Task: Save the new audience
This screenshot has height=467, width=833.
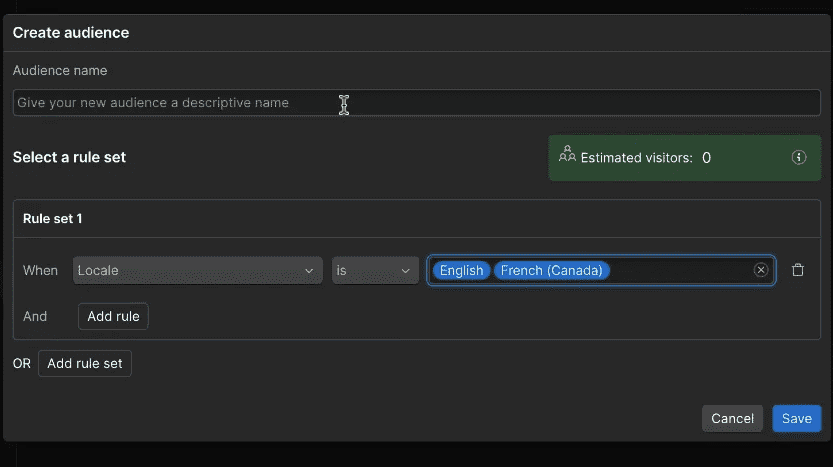Action: [x=796, y=418]
